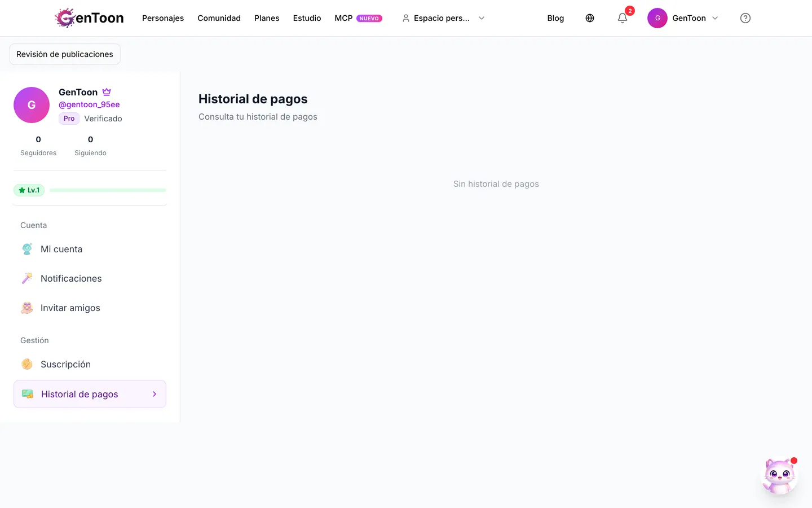This screenshot has width=812, height=508.
Task: Open the notifications bell
Action: [x=623, y=18]
